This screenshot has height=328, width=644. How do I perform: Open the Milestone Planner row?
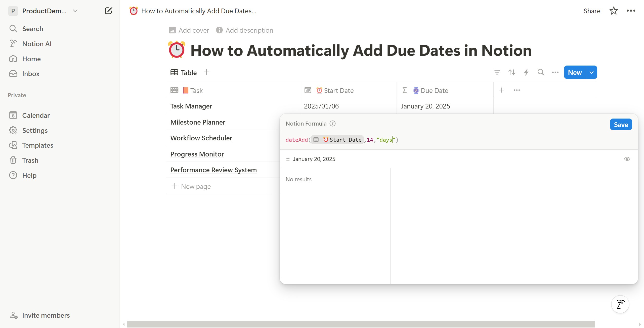pyautogui.click(x=198, y=122)
